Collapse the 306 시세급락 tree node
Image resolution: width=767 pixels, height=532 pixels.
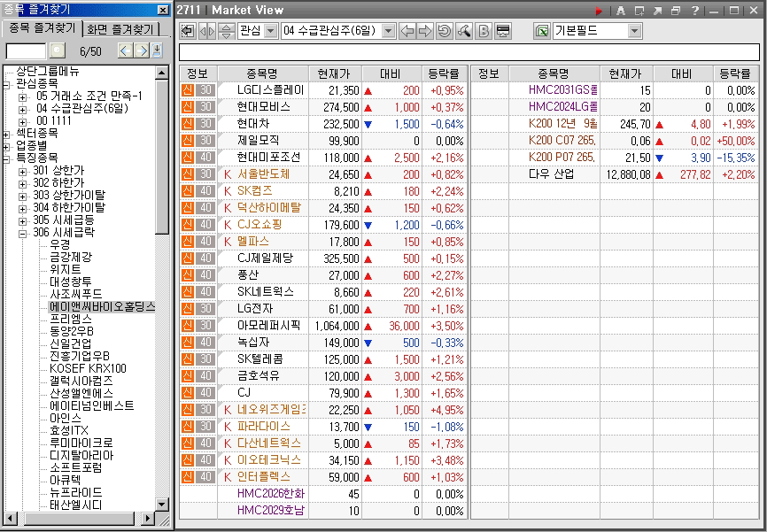coord(22,234)
